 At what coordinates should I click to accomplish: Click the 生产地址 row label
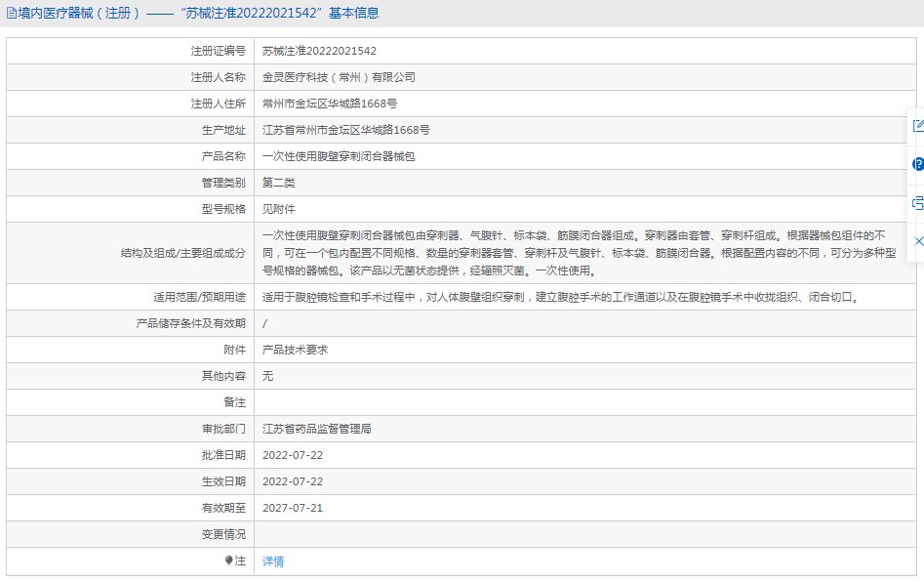click(223, 130)
